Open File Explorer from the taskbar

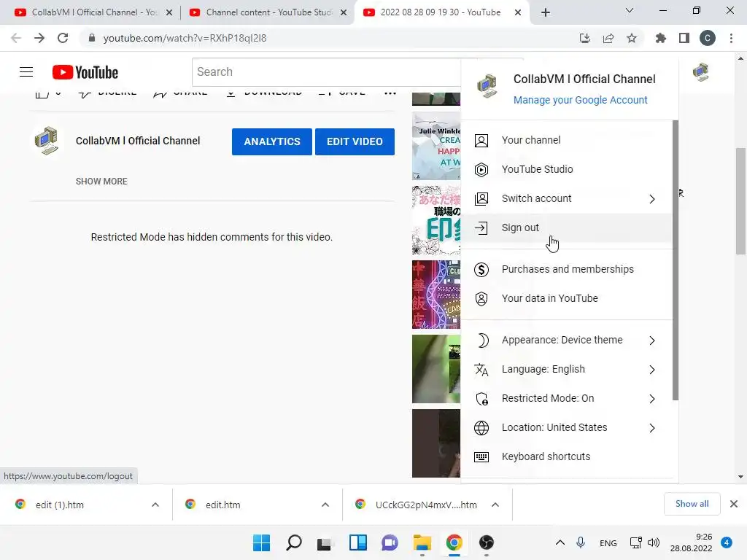coord(422,542)
